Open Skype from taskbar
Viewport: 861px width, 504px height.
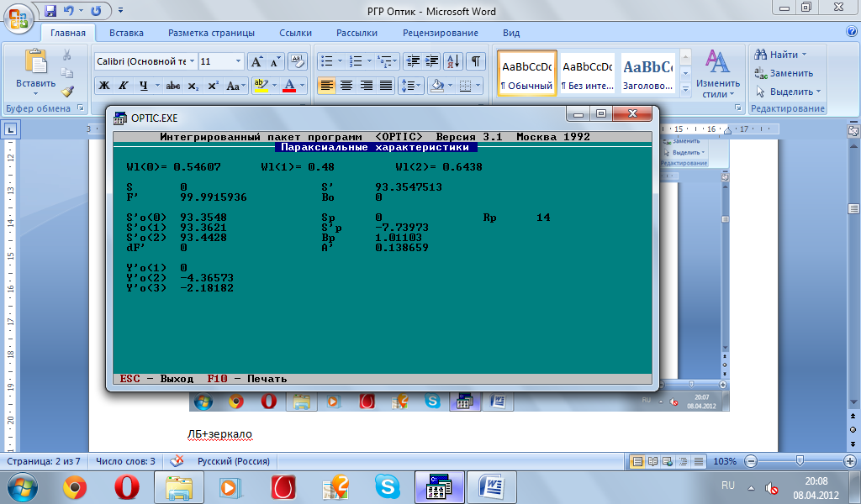click(x=388, y=487)
